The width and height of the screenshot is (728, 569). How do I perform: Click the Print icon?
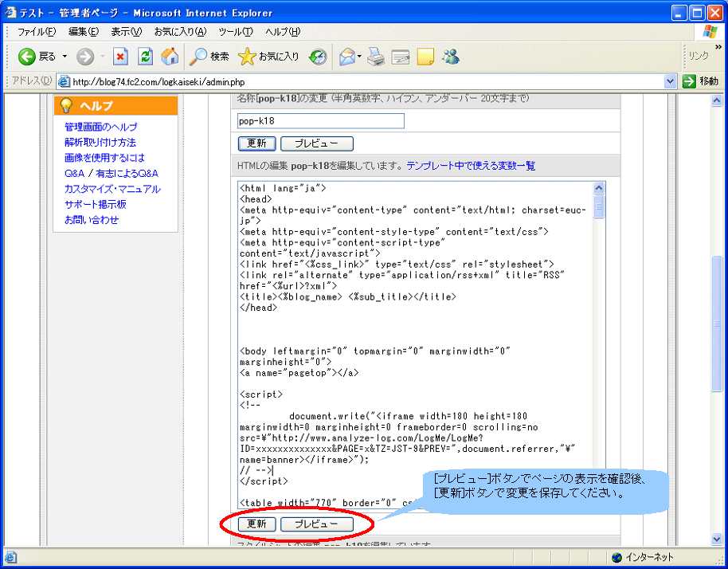pos(376,57)
